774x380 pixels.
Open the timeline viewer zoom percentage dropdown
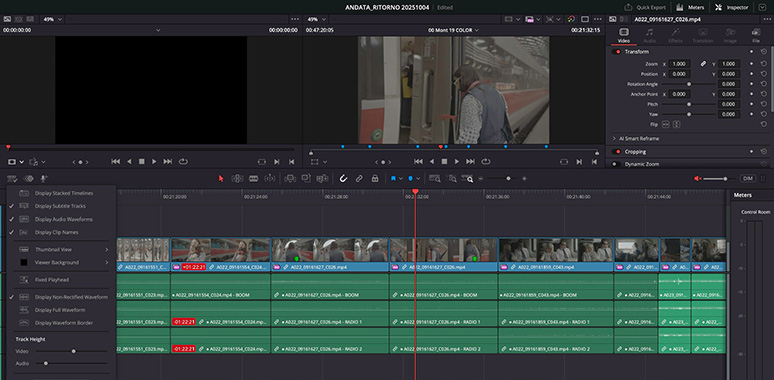point(316,19)
